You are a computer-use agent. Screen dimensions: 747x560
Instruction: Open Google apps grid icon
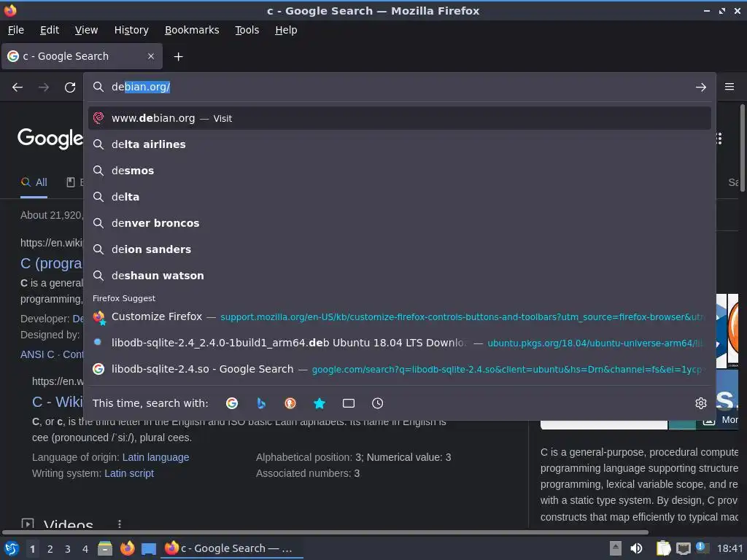coord(719,139)
